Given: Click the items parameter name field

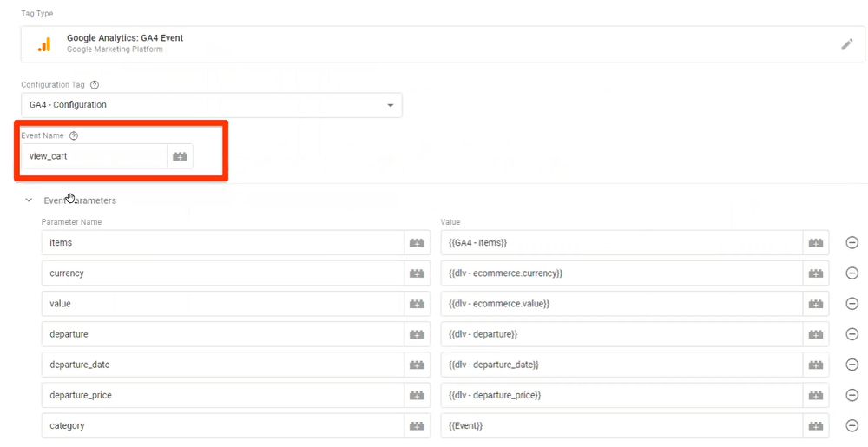Looking at the screenshot, I should [223, 242].
